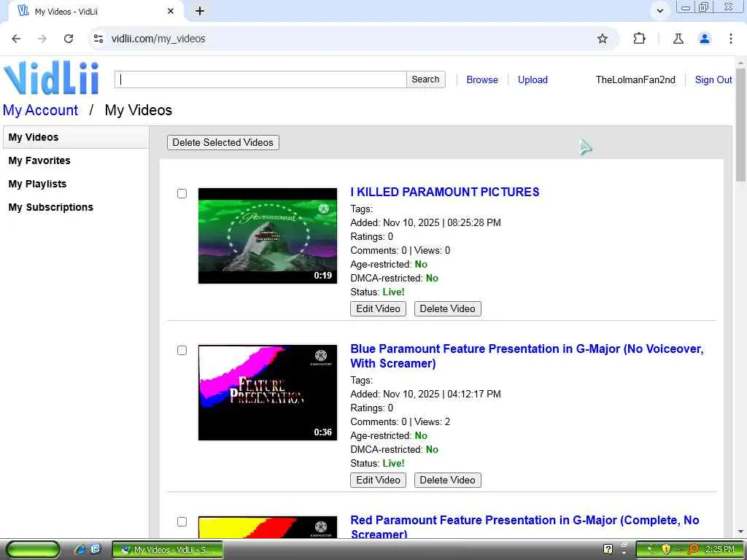The height and width of the screenshot is (560, 747).
Task: Open the My Playlists sidebar tab
Action: point(38,184)
